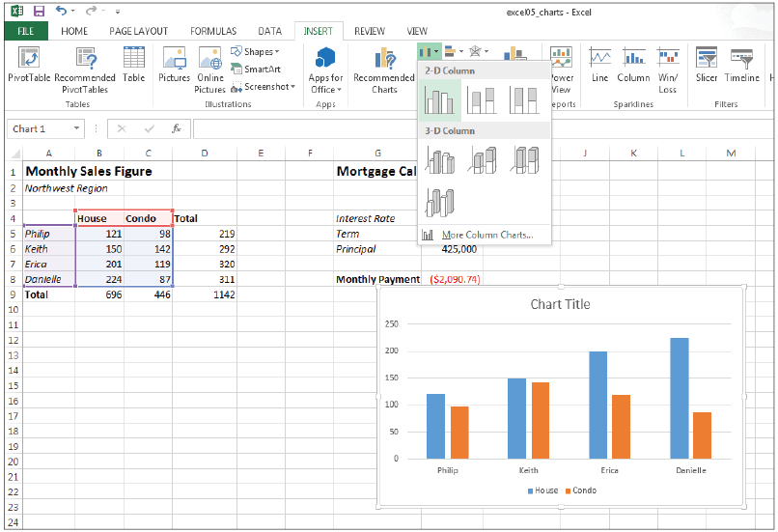Select the 3-D Stacked Column chart
The width and height of the screenshot is (778, 532).
point(482,159)
